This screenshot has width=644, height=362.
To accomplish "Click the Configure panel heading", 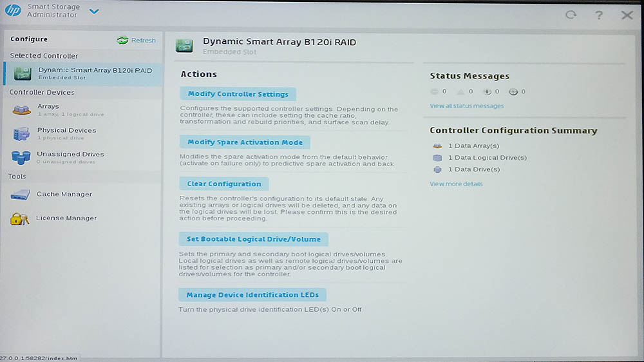I will [29, 39].
